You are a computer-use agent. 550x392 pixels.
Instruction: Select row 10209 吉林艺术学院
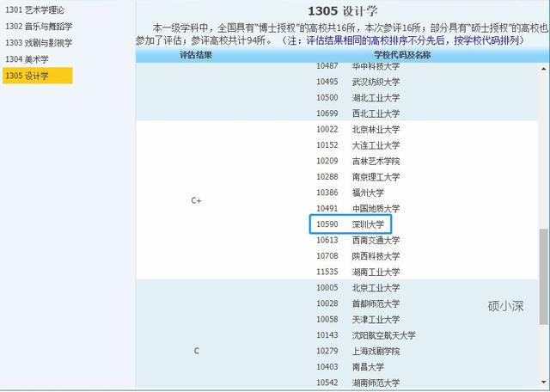click(357, 161)
